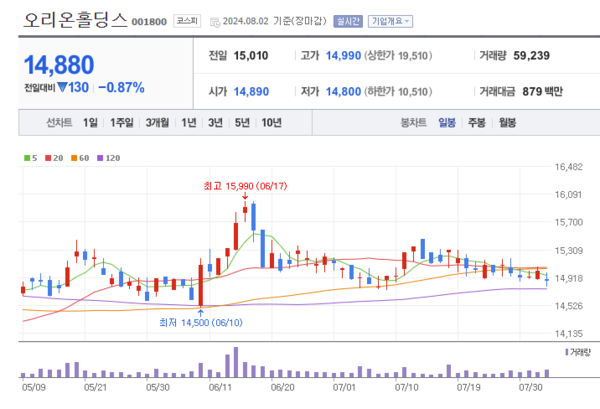Click the red 20-day moving average swatch
Image resolution: width=600 pixels, height=409 pixels.
click(x=48, y=158)
